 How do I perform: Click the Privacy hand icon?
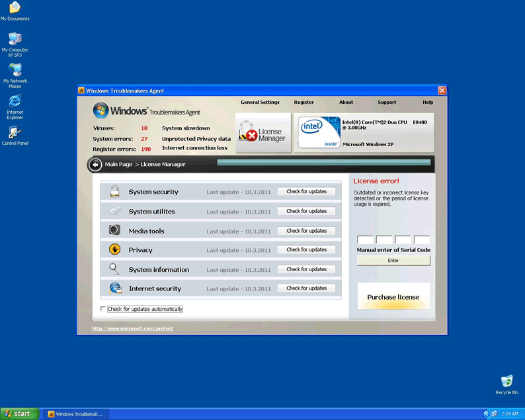click(x=115, y=250)
